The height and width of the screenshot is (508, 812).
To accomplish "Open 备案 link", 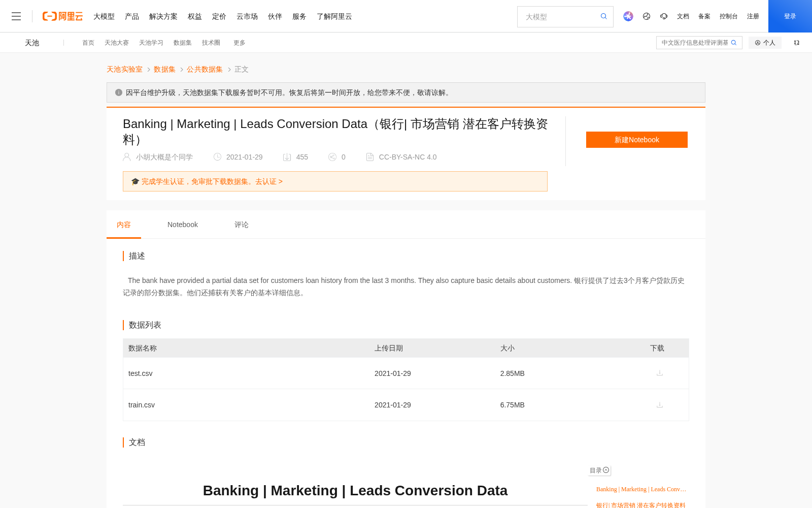I will point(704,16).
